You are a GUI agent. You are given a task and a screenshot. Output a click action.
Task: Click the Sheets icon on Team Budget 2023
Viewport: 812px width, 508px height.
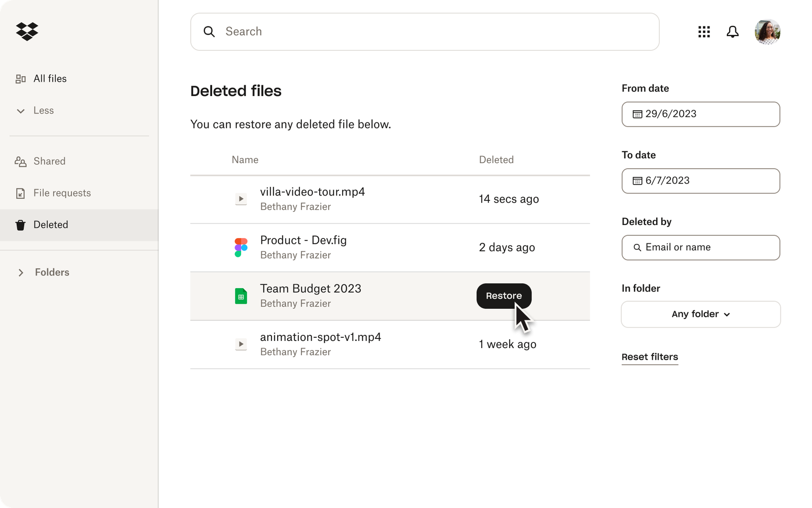[241, 296]
